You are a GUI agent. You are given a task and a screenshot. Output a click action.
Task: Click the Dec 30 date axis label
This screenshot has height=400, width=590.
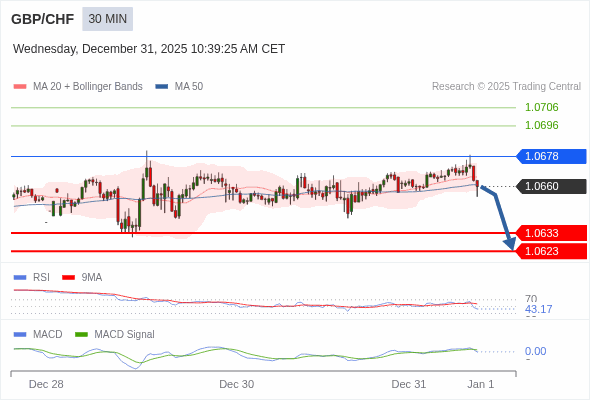(237, 384)
